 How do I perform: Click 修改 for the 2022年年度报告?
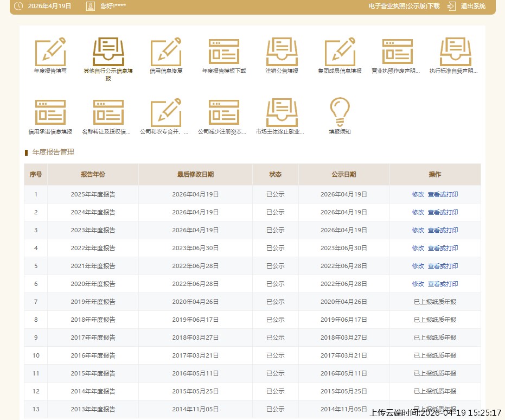point(418,248)
